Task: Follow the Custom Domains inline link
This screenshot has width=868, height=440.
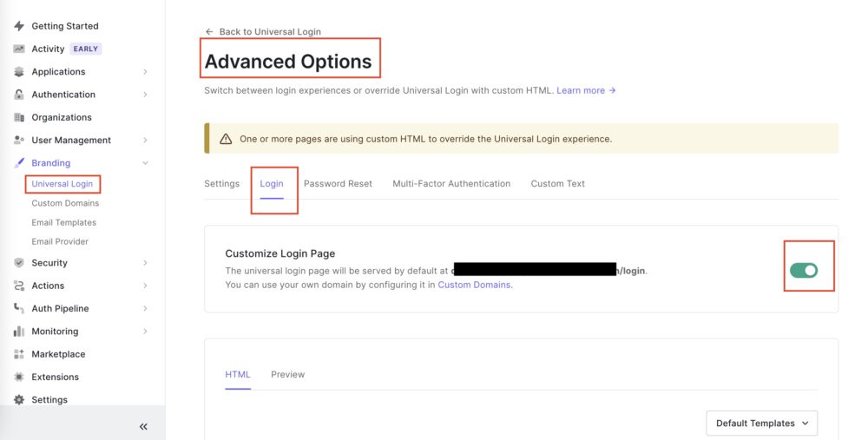Action: (x=475, y=285)
